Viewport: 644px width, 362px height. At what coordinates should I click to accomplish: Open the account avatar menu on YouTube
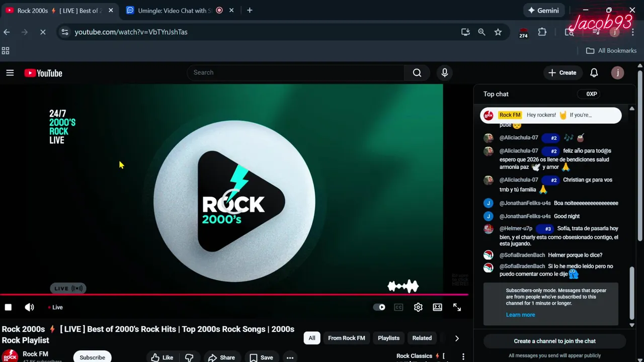(x=617, y=73)
